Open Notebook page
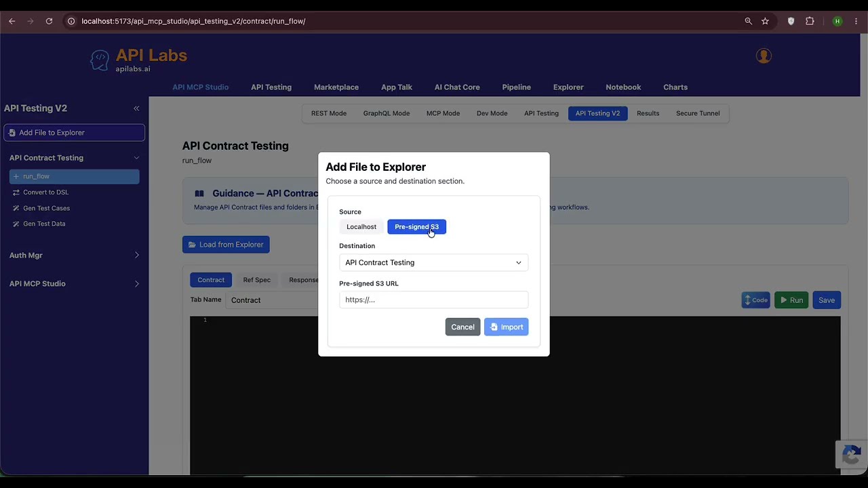The image size is (868, 488). (x=623, y=87)
